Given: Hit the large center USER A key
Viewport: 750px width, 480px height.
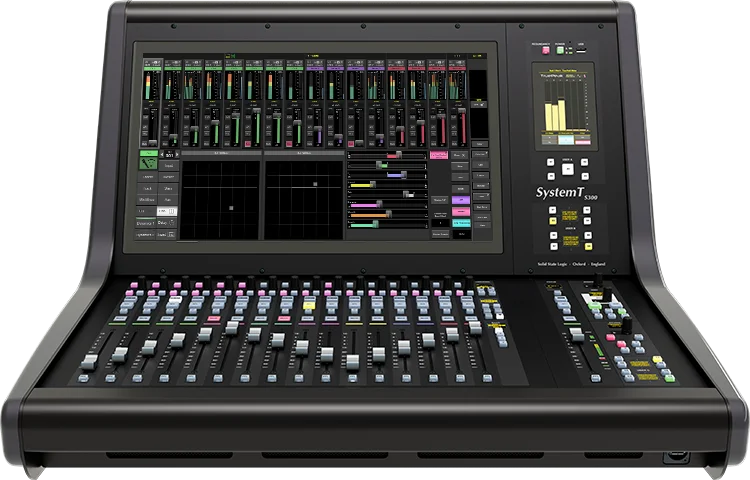Looking at the screenshot, I should (x=568, y=169).
